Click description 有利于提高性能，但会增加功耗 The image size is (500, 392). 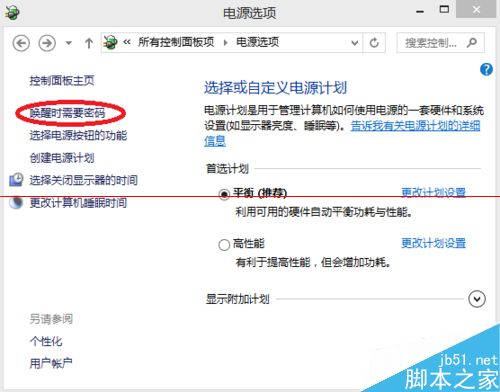(313, 262)
